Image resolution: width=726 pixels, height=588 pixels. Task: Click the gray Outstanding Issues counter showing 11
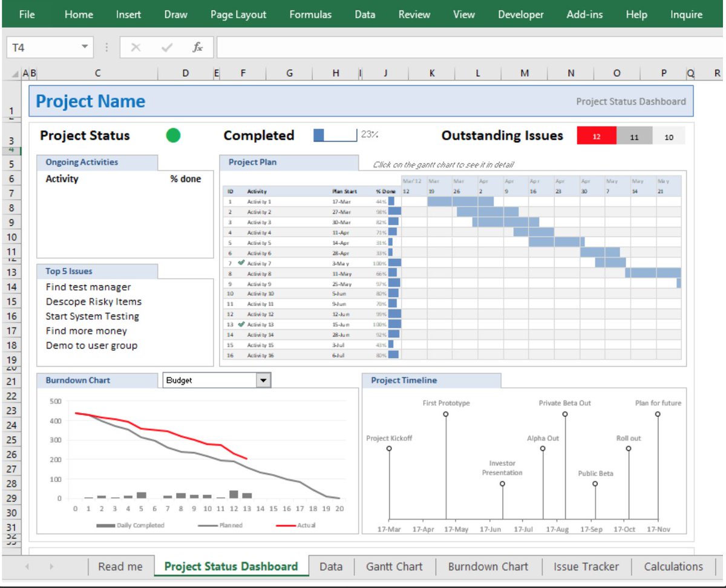pyautogui.click(x=634, y=136)
